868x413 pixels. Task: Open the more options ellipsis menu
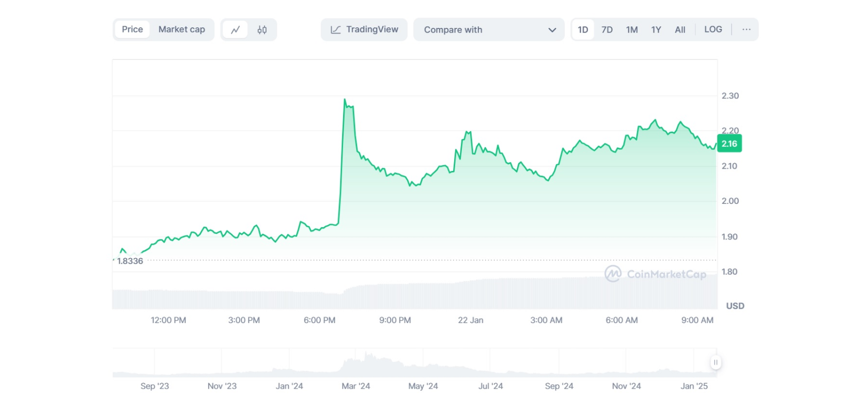tap(747, 29)
